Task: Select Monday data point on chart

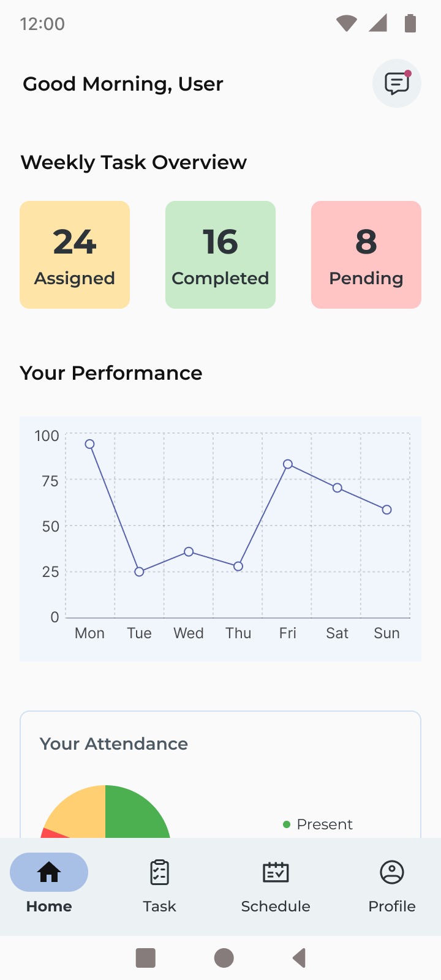Action: 89,444
